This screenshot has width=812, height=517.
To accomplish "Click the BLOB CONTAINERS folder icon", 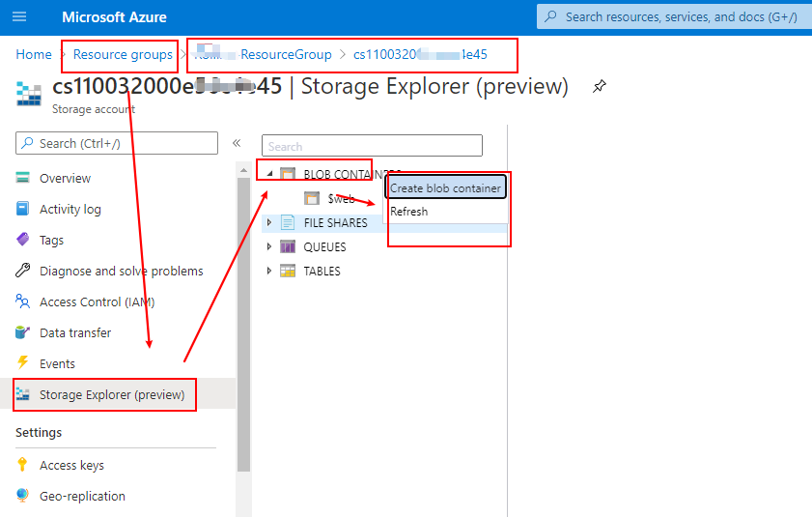I will click(x=288, y=174).
